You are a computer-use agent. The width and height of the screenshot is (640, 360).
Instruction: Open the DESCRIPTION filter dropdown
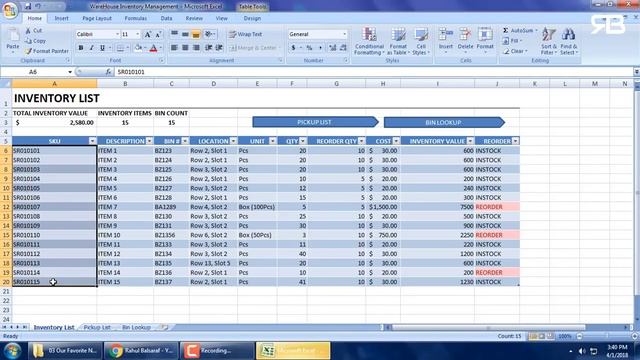point(149,141)
